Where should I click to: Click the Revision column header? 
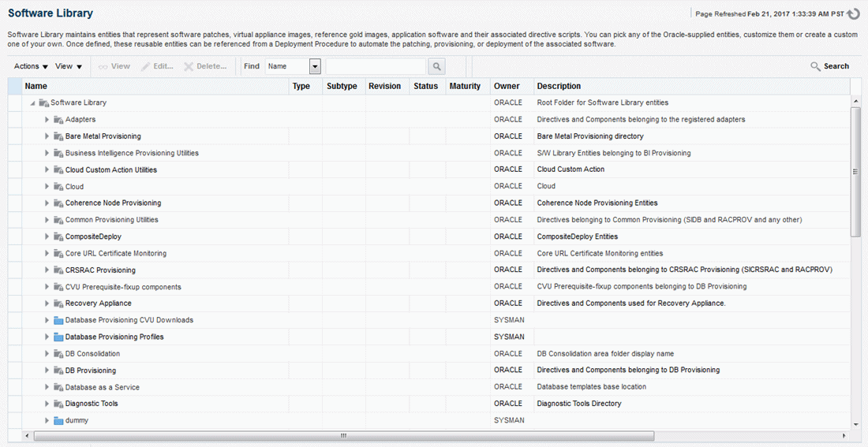[x=387, y=86]
